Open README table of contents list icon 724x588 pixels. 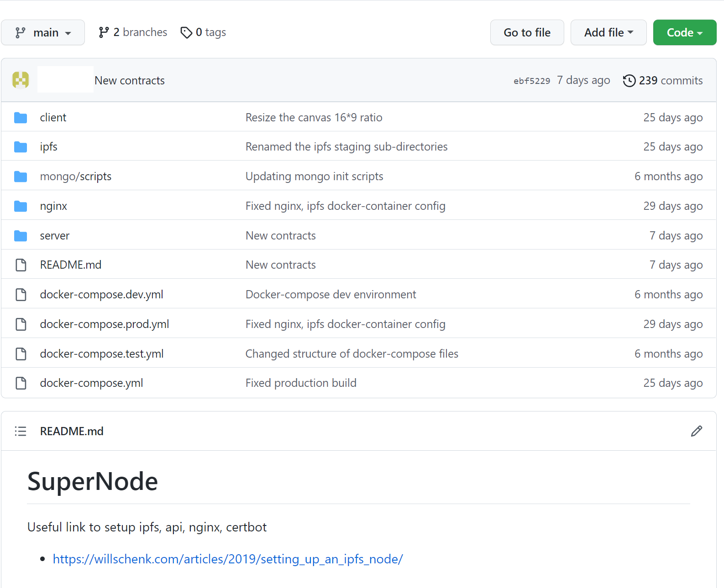[x=21, y=431]
